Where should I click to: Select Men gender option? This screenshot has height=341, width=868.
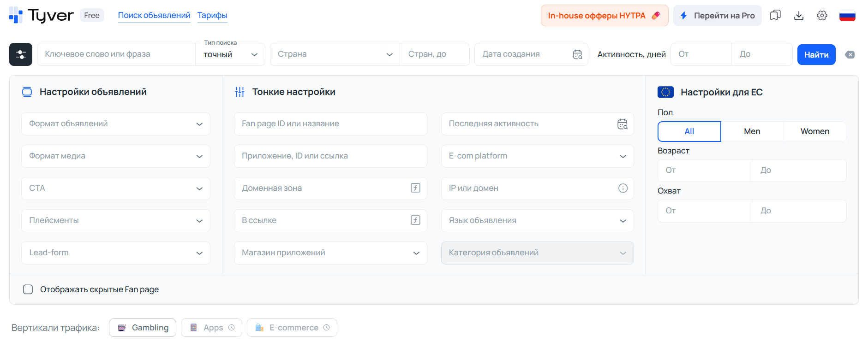(x=752, y=131)
